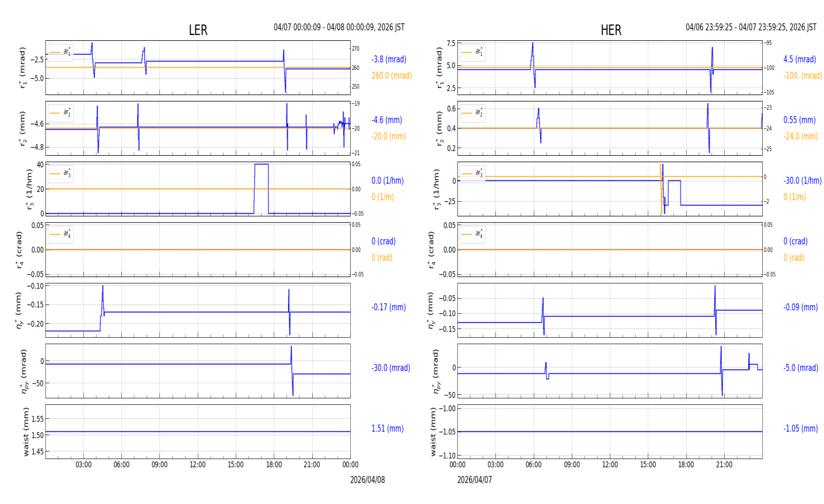
Task: Click the '03:00' tick on the HER time axis
Action: pos(495,465)
